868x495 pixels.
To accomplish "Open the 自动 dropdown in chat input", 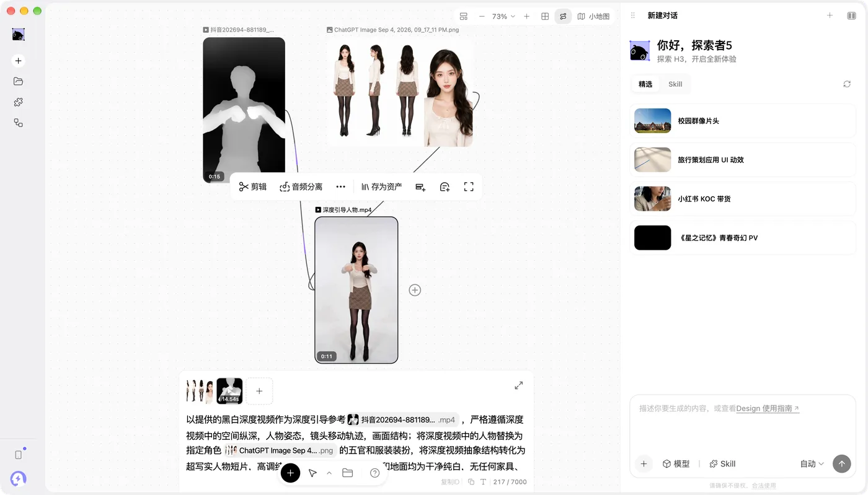I will (x=812, y=464).
